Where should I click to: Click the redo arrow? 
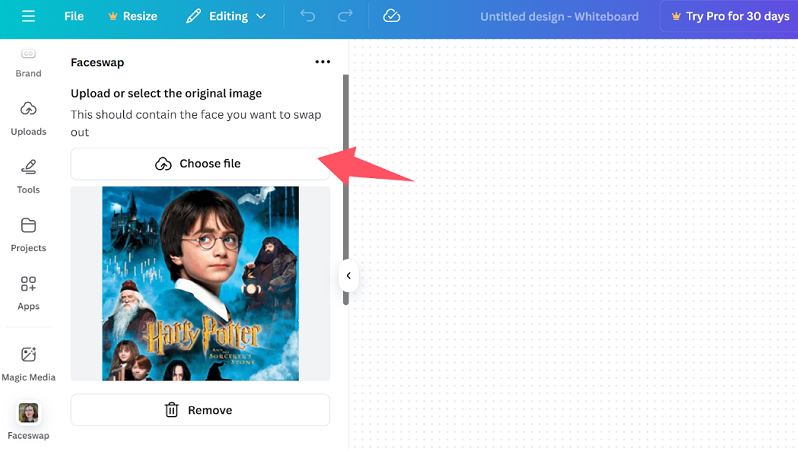point(345,16)
